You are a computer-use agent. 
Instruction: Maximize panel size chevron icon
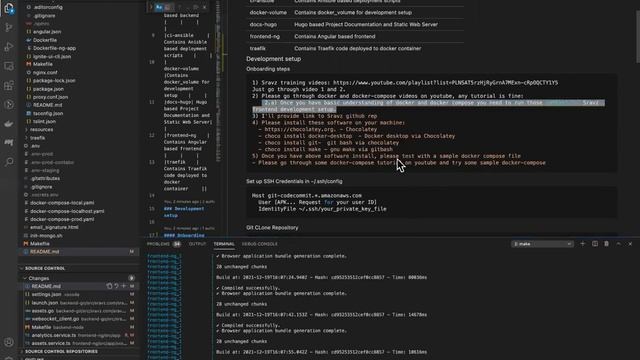[x=618, y=244]
